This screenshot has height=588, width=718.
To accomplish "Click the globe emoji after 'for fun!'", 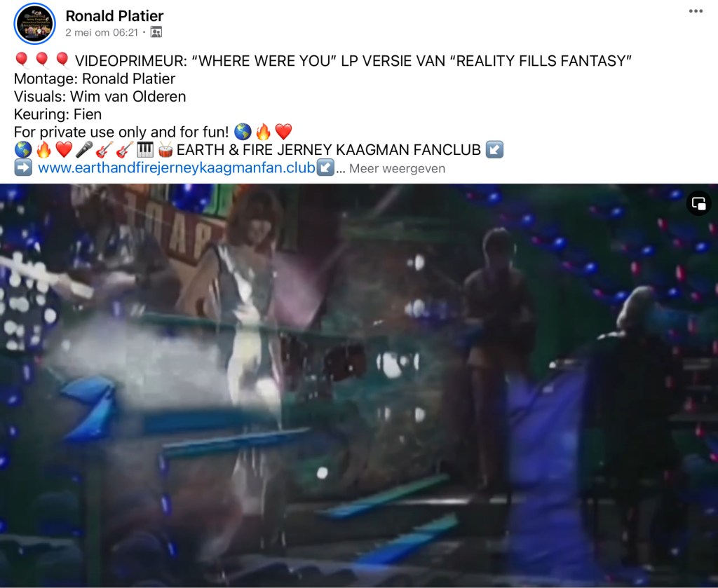I will (243, 132).
